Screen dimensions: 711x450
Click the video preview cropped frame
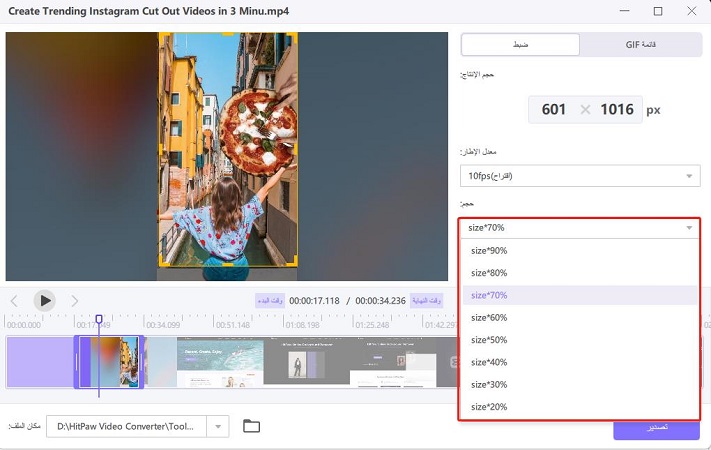[x=228, y=150]
